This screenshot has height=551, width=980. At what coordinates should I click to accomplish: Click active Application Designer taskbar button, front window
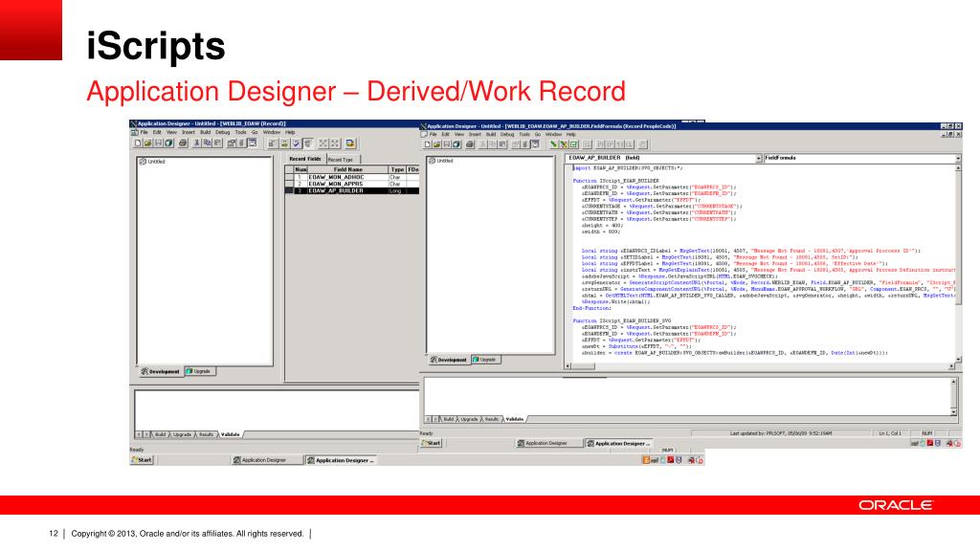[619, 443]
